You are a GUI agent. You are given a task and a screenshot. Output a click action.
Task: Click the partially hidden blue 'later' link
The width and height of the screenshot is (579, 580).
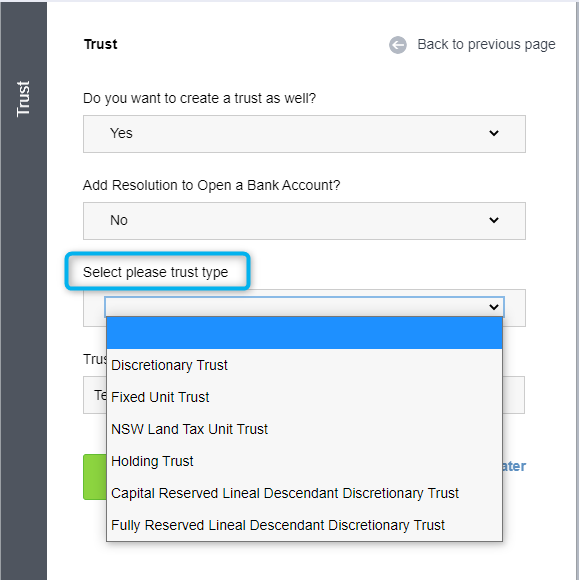pos(514,466)
